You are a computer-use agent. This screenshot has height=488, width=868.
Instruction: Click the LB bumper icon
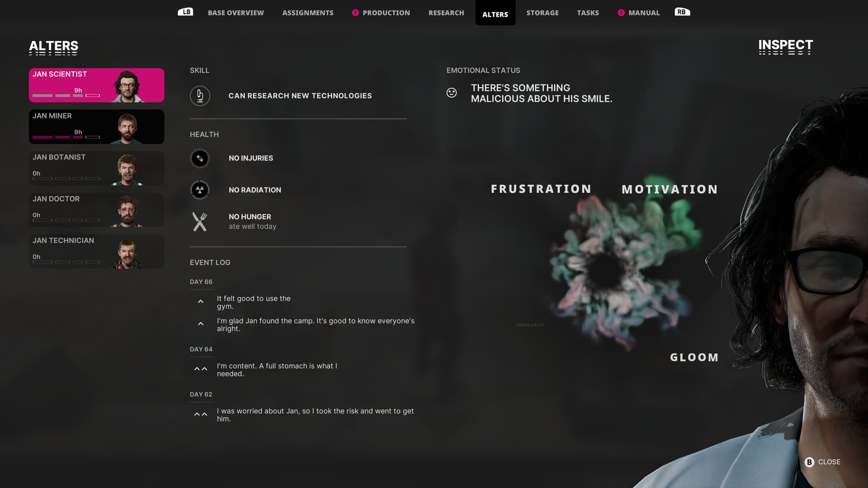pyautogui.click(x=185, y=12)
